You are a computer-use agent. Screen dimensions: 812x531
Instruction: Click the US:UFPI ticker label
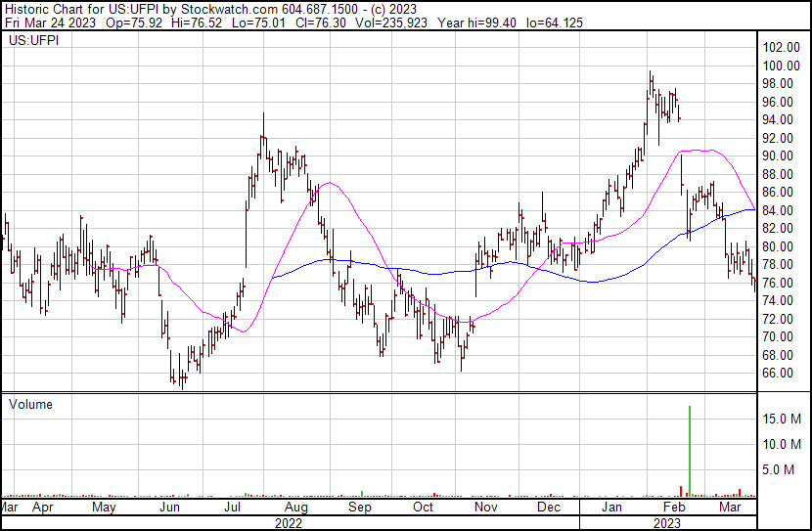[x=34, y=41]
